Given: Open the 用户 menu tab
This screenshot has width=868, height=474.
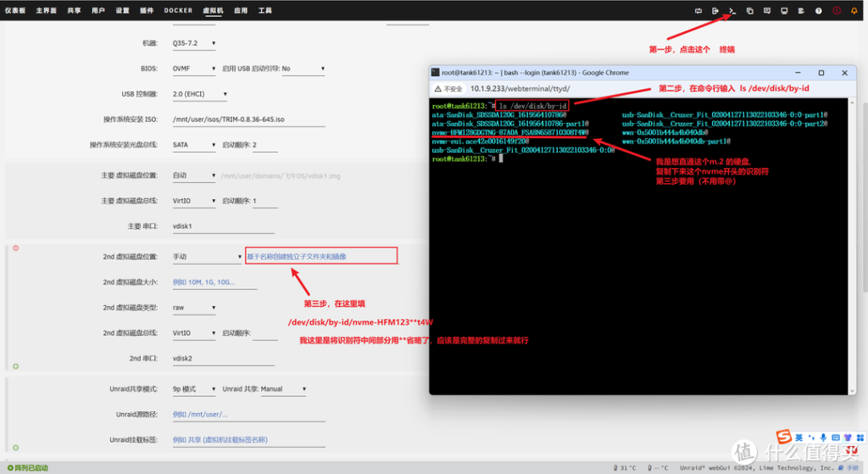Looking at the screenshot, I should [98, 10].
